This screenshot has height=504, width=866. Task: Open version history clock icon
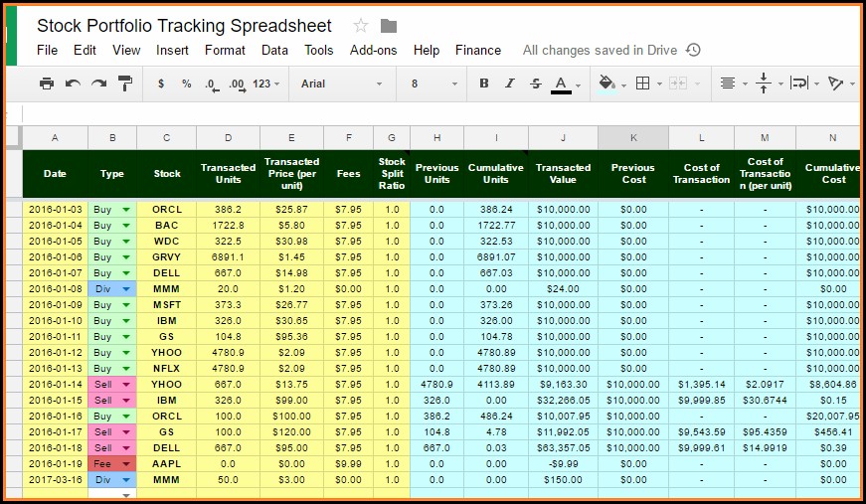coord(693,51)
